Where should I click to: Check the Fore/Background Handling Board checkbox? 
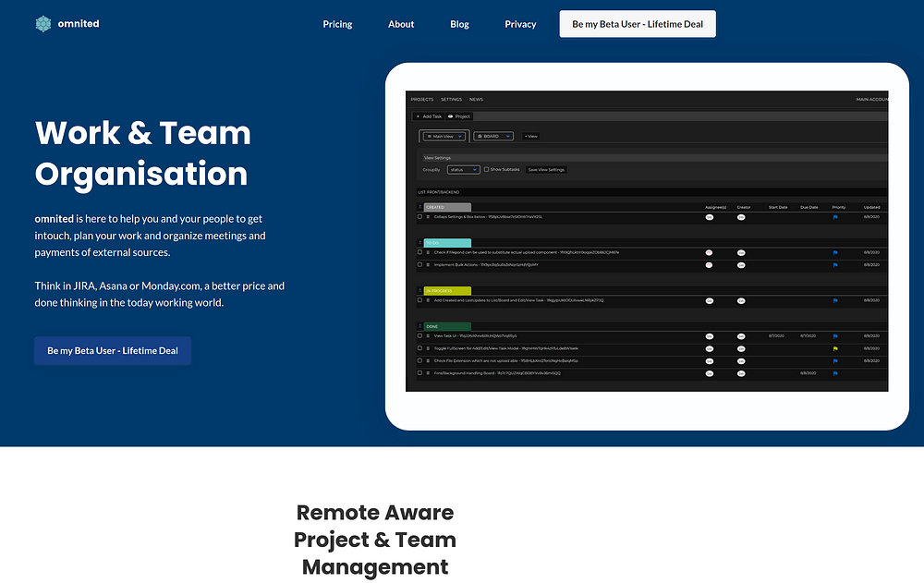pos(420,373)
